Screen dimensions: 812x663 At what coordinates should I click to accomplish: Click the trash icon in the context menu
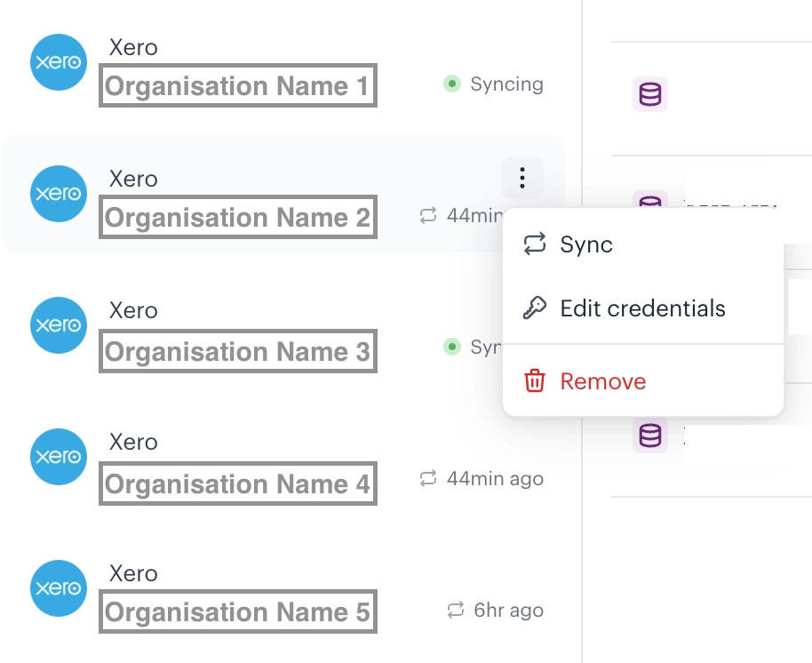pos(534,381)
